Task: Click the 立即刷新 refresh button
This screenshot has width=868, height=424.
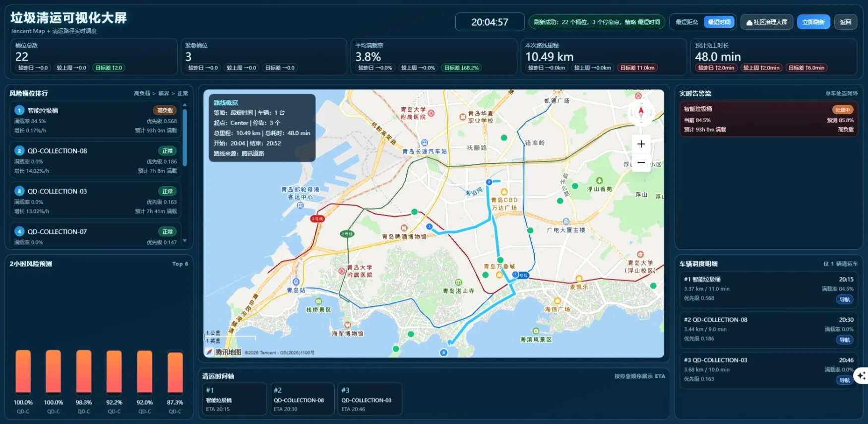Action: tap(813, 22)
